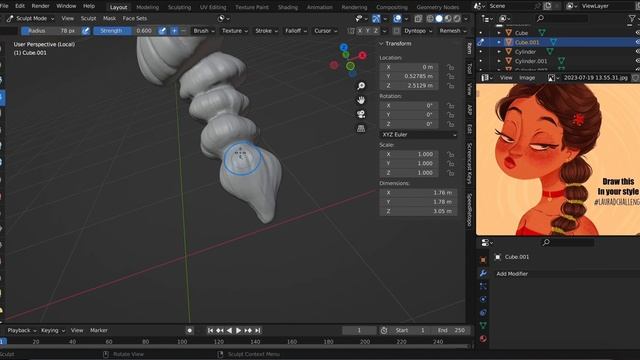This screenshot has width=640, height=360.
Task: Toggle viewport overlays icon
Action: [x=397, y=18]
